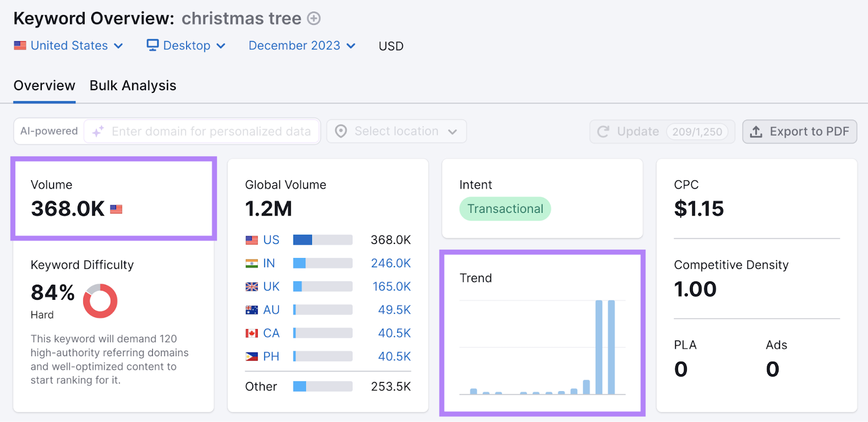The height and width of the screenshot is (422, 868).
Task: Open the December 2023 date dropdown
Action: click(302, 46)
